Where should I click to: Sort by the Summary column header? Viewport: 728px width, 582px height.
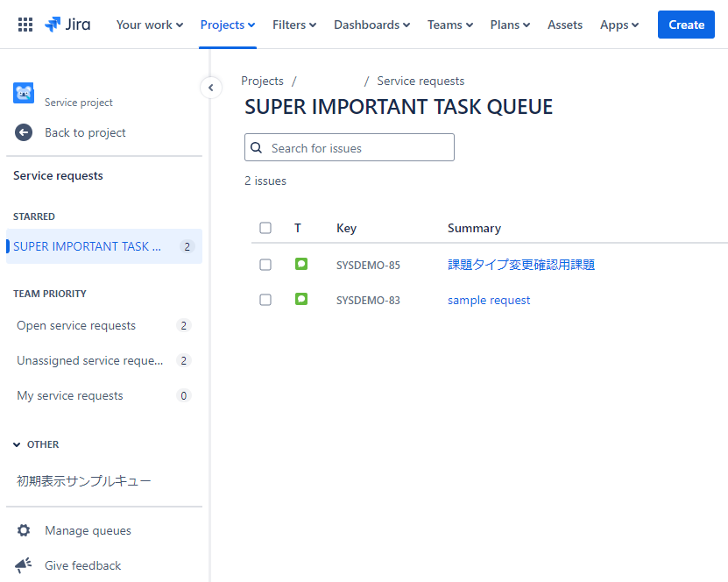pos(474,228)
